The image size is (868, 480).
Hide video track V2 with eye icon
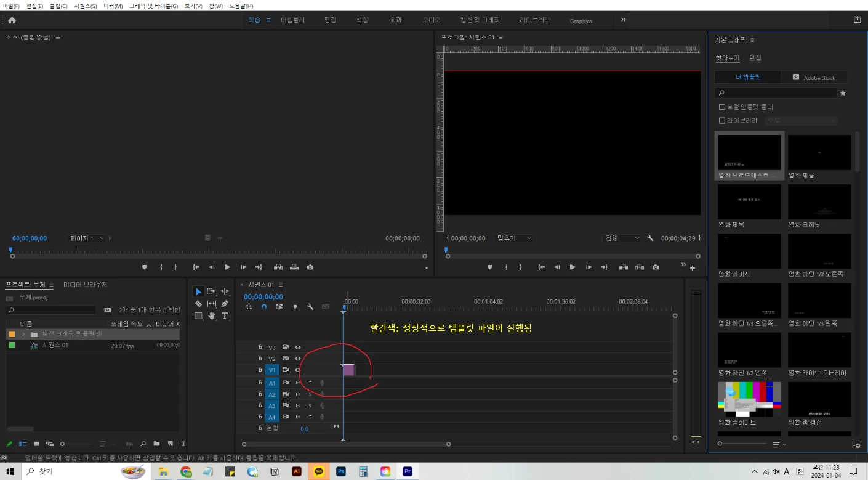[298, 359]
